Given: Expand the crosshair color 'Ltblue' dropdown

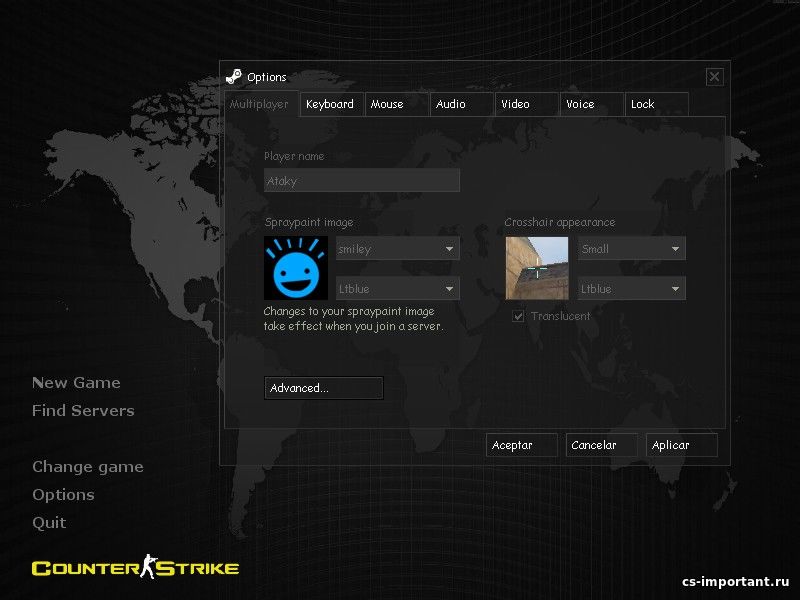Looking at the screenshot, I should pyautogui.click(x=631, y=289).
